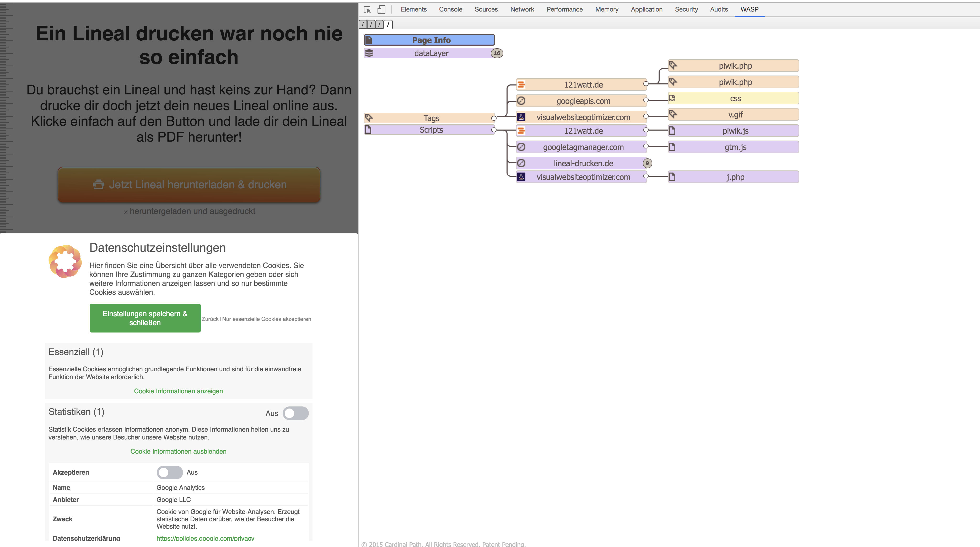
Task: Click the document icon on the gtm.js node
Action: 672,147
